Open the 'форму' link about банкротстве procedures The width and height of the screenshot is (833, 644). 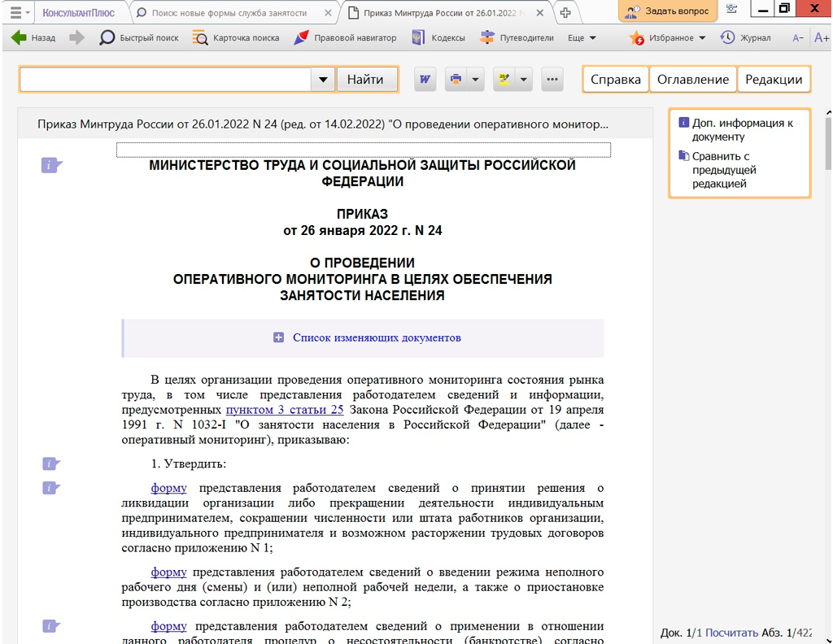point(169,626)
